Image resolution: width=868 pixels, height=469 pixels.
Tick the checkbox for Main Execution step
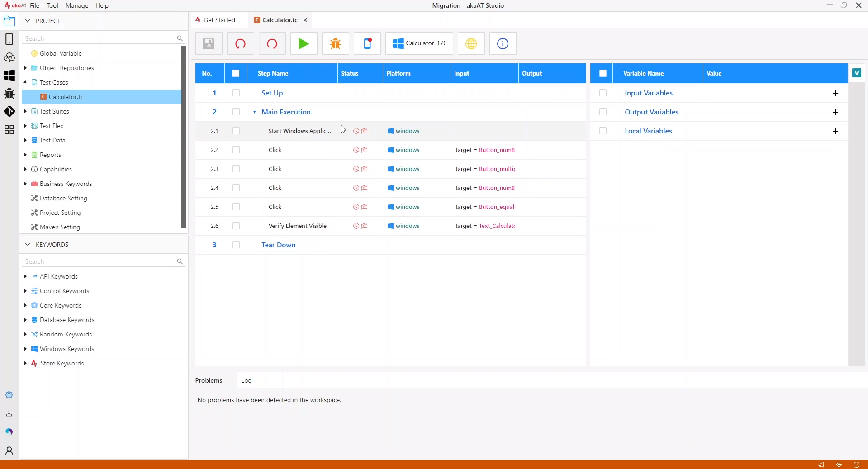236,112
